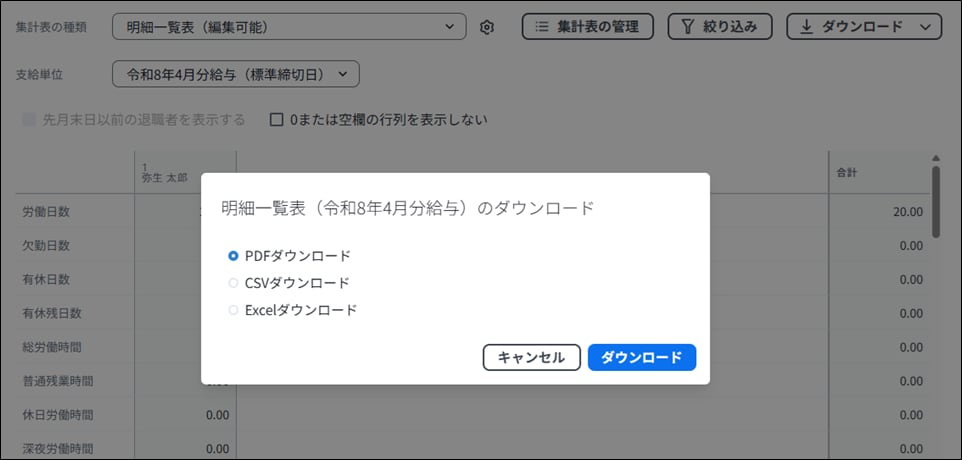This screenshot has height=460, width=962.
Task: Click the vertical scrollbar thumb on the table
Action: (x=936, y=200)
